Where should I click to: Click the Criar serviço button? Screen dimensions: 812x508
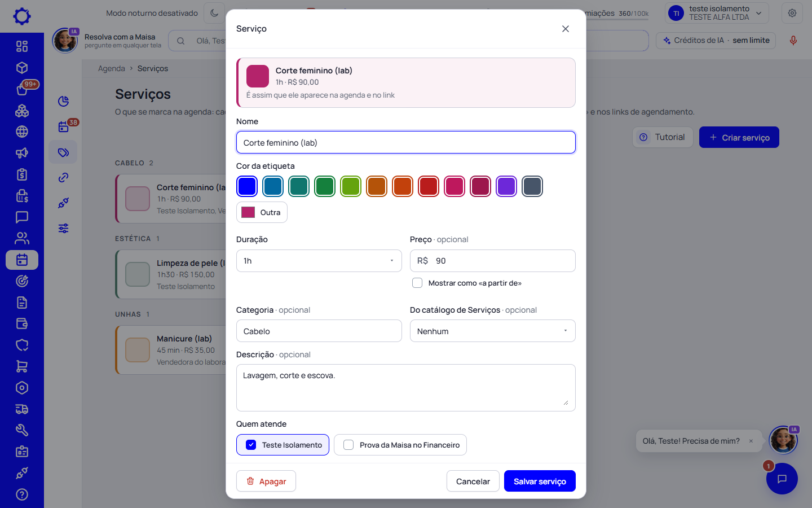coord(739,137)
